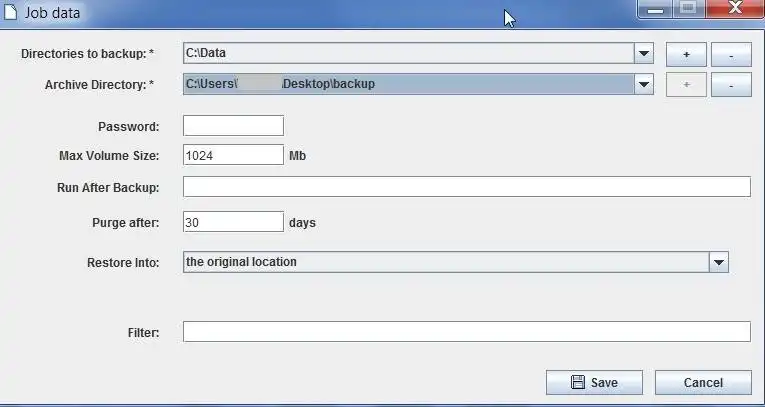Screen dimensions: 765x407
Task: Click the Filter text field
Action: coord(466,332)
